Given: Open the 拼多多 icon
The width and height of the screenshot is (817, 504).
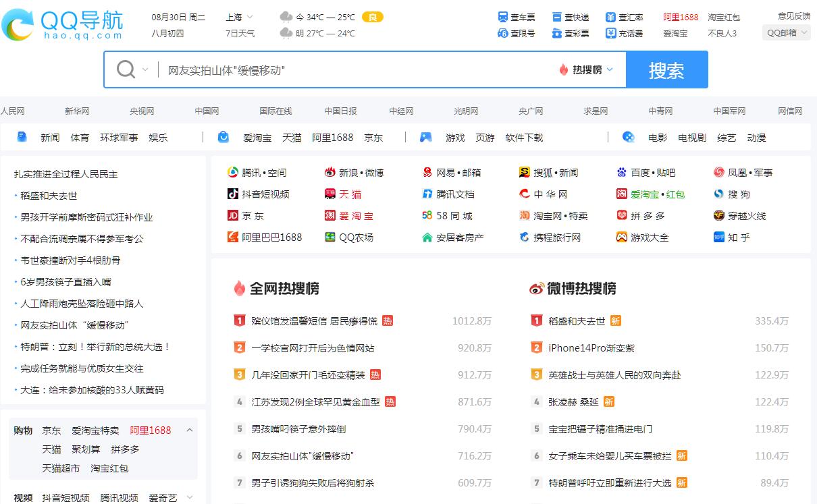Looking at the screenshot, I should pos(622,216).
